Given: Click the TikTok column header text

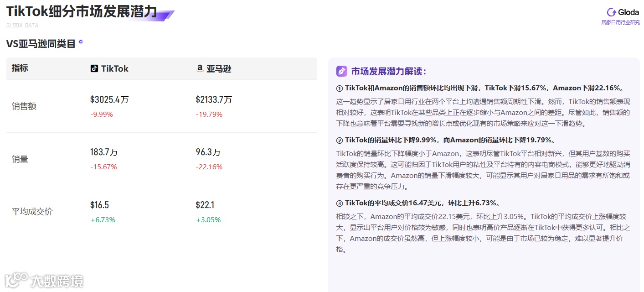Looking at the screenshot, I should [x=115, y=68].
